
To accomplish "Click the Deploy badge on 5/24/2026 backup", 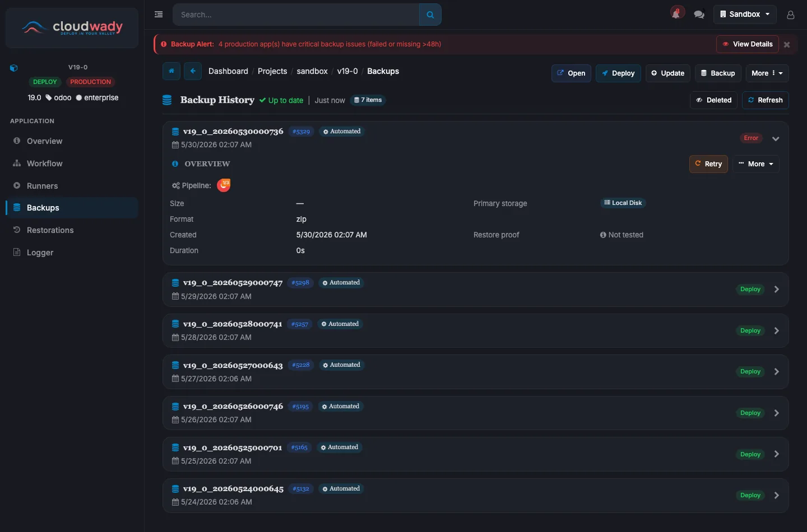I will pos(750,496).
